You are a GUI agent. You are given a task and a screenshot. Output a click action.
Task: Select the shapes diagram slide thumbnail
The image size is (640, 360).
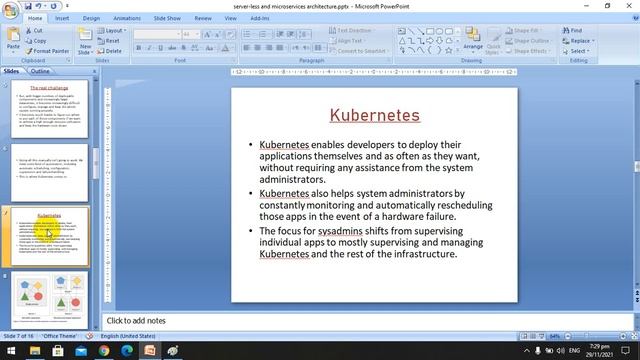coord(49,300)
